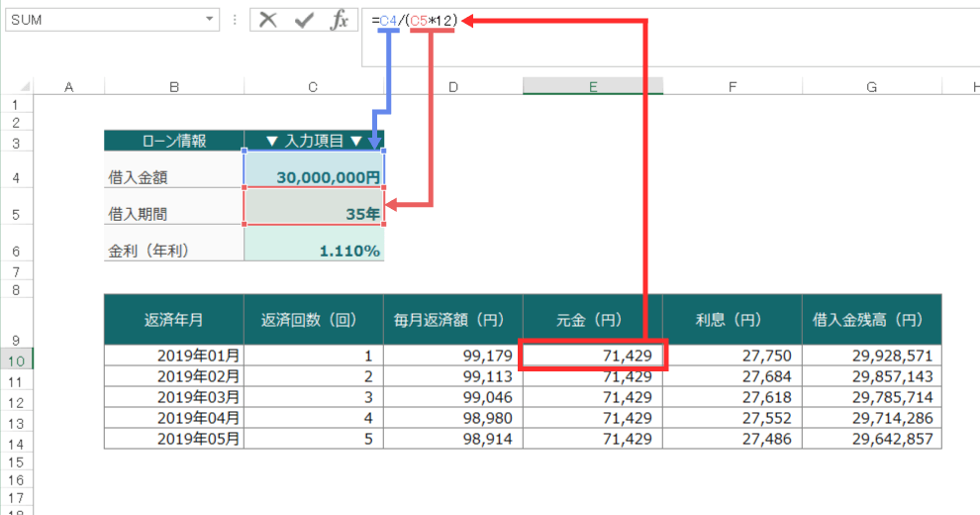Select column A header
Viewport: 980px width, 515px height.
[68, 87]
